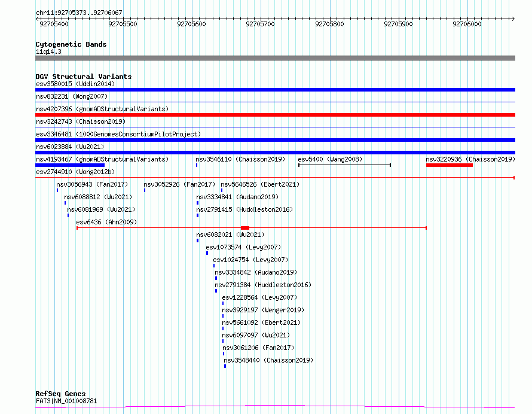532x414 pixels.
Task: Select esv6436 (Ahn2009) label
Action: click(106, 222)
